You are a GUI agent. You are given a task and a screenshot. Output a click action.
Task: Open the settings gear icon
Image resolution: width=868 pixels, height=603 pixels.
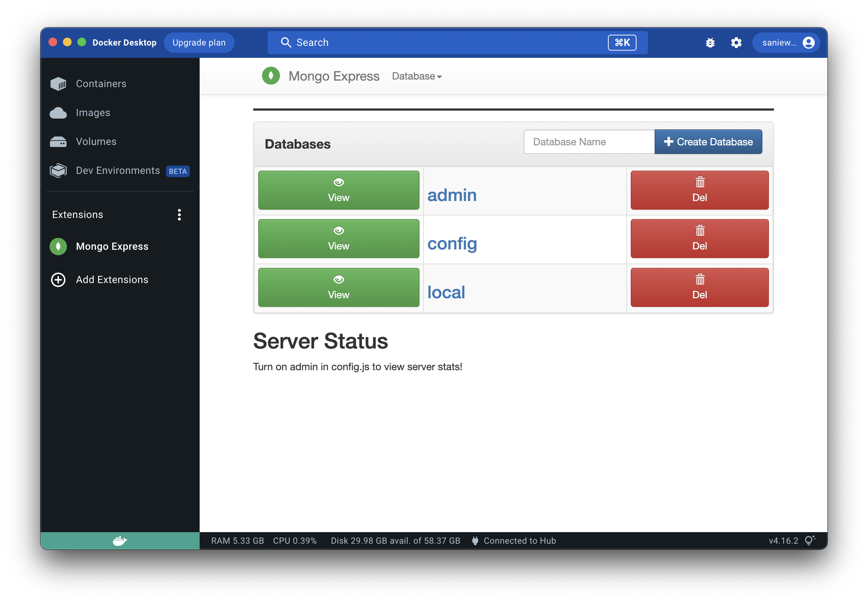tap(736, 43)
